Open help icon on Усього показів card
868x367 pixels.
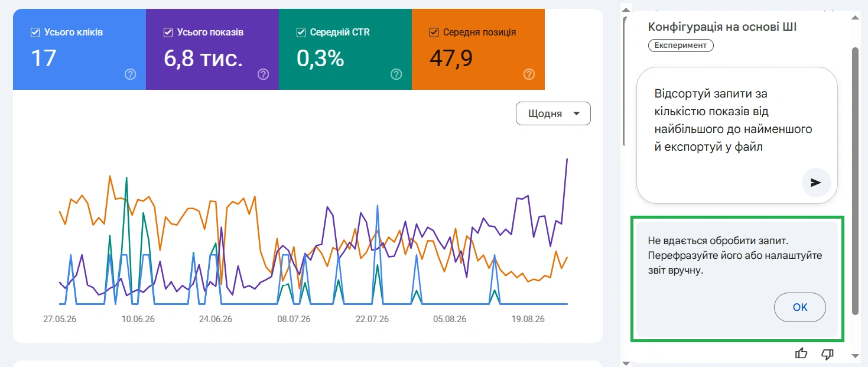[264, 74]
